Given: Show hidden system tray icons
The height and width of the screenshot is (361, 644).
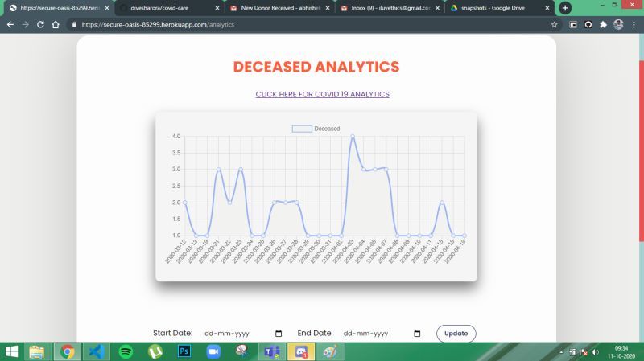Looking at the screenshot, I should [561, 352].
